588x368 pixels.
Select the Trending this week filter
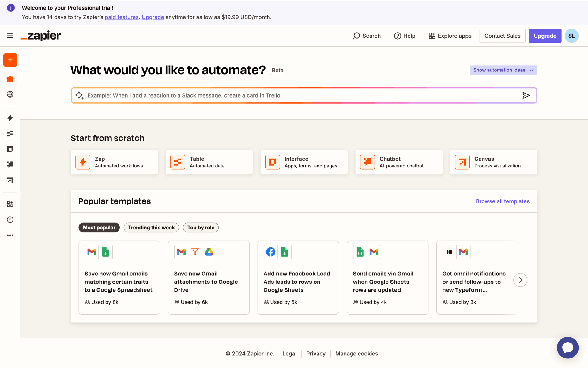[x=151, y=228]
